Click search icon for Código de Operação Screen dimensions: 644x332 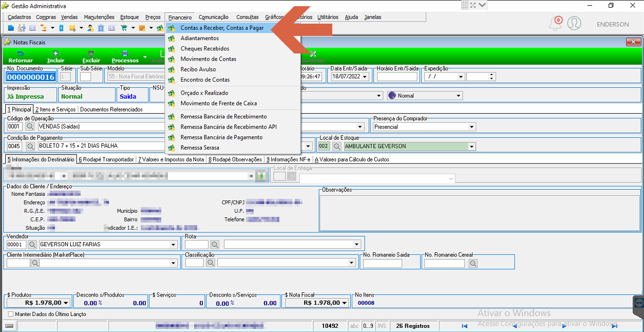[30, 126]
